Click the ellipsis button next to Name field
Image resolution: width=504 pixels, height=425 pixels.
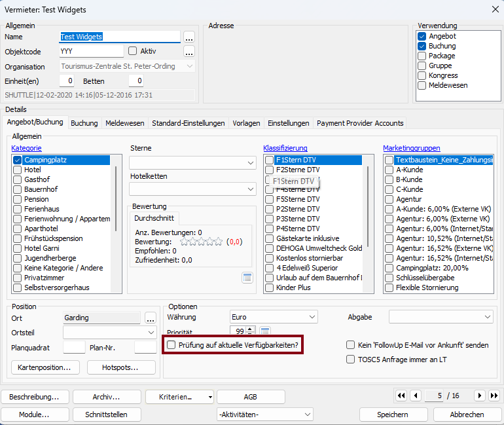coord(189,37)
